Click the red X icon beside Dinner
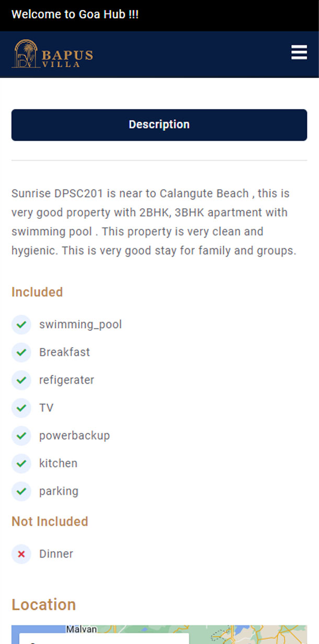Image resolution: width=319 pixels, height=644 pixels. point(21,554)
